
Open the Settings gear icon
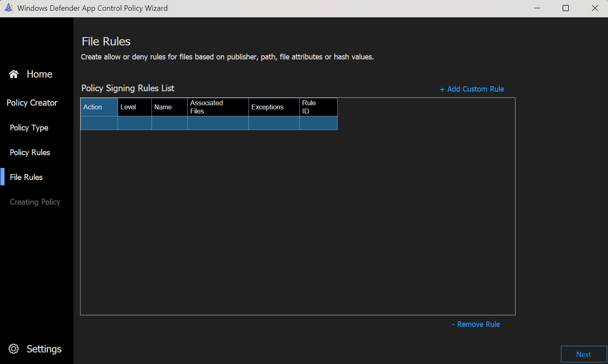point(14,349)
